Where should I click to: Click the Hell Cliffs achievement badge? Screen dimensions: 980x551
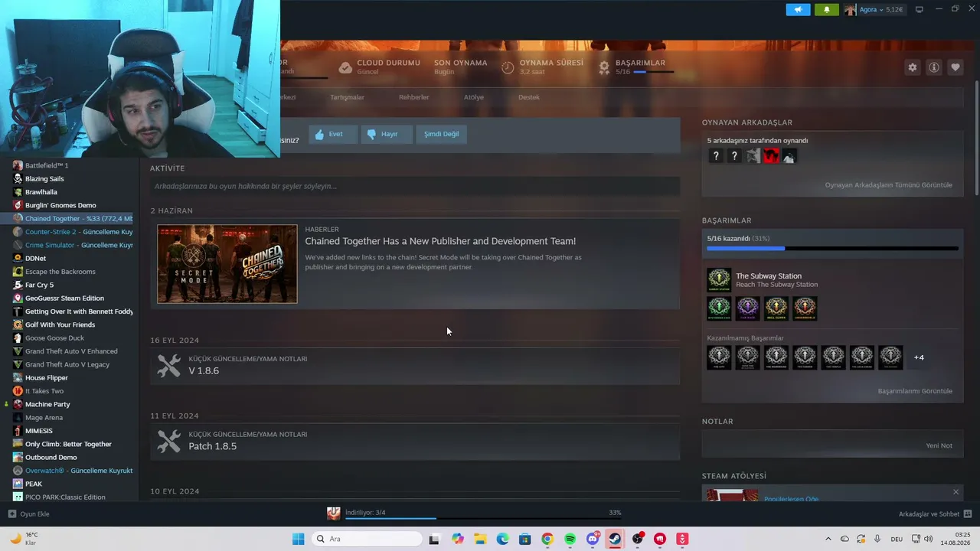(x=776, y=308)
